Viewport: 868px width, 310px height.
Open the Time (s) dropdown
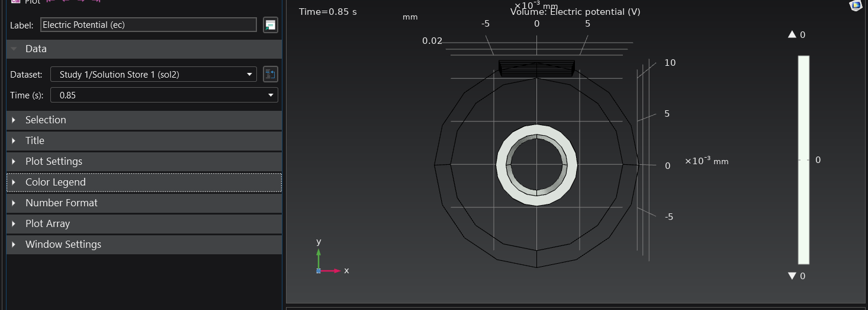pos(164,95)
